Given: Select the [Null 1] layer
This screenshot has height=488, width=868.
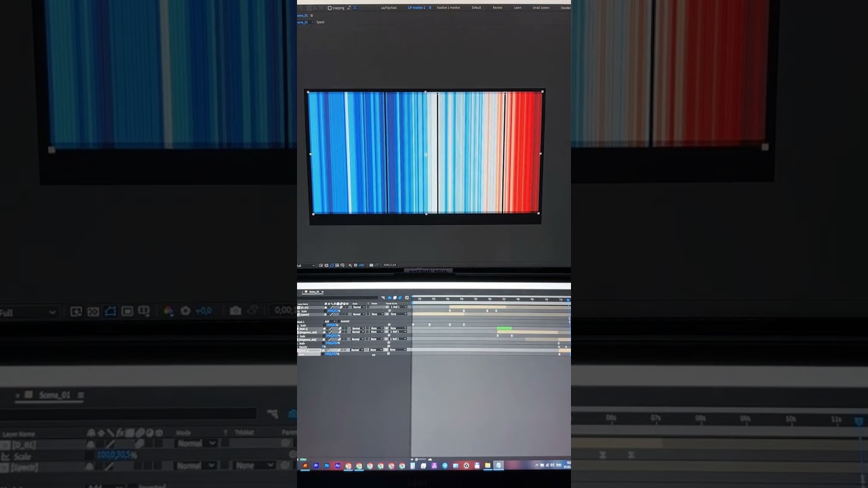Looking at the screenshot, I should pyautogui.click(x=304, y=328).
